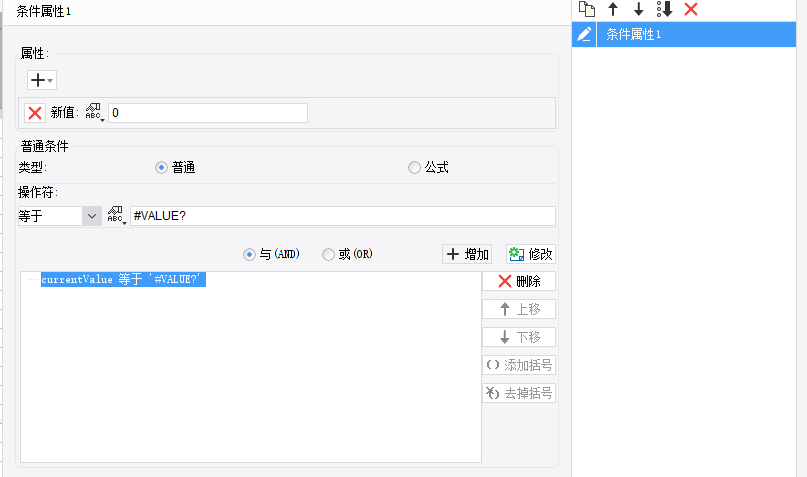Click the 增加 button

[x=467, y=254]
